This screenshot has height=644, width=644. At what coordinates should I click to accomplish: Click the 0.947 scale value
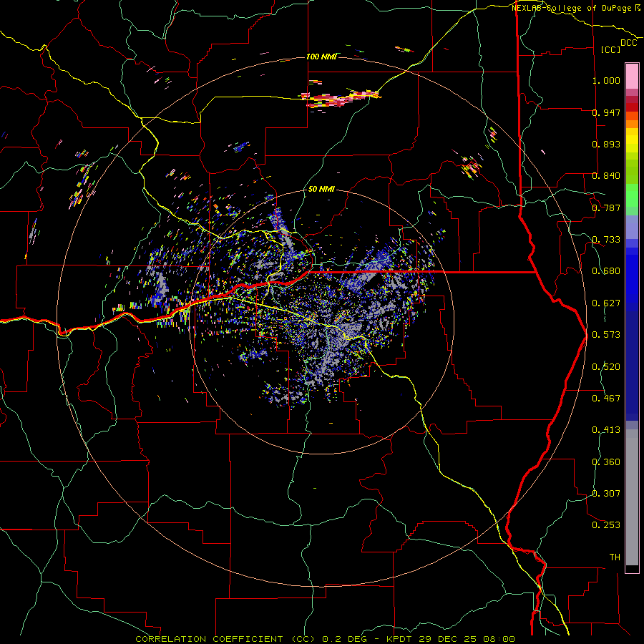pos(606,112)
